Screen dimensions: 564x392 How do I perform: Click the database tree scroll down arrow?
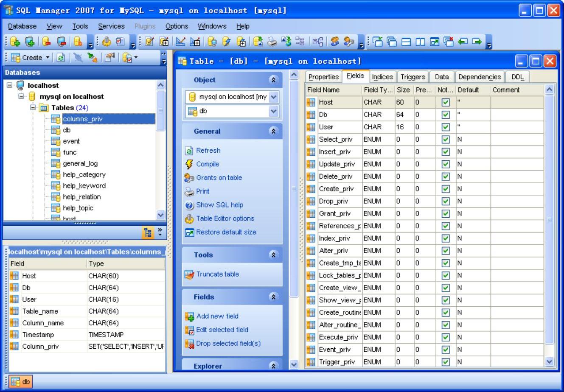tap(160, 215)
